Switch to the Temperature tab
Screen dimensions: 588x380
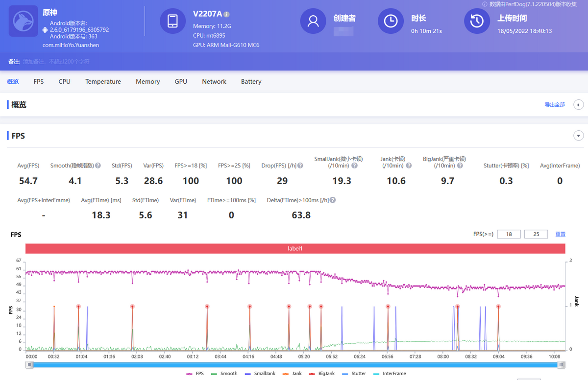click(x=103, y=82)
